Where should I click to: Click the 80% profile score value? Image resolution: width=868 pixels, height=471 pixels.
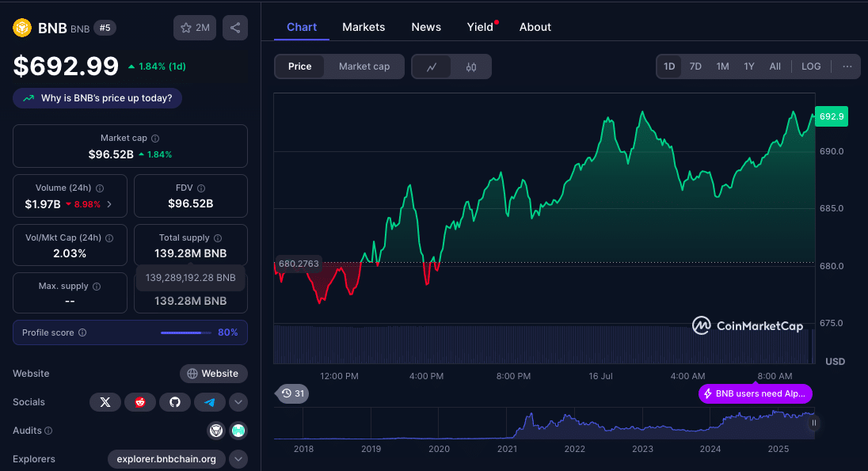point(227,332)
